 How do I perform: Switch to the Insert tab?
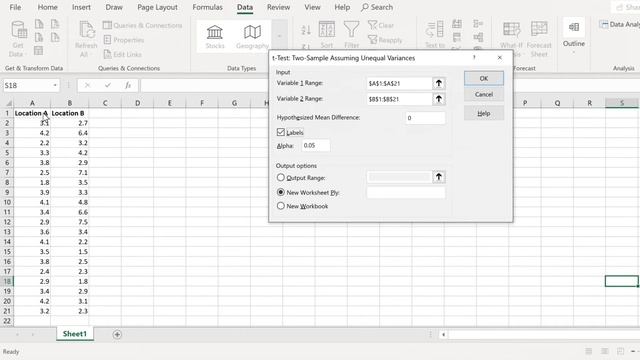click(x=81, y=7)
